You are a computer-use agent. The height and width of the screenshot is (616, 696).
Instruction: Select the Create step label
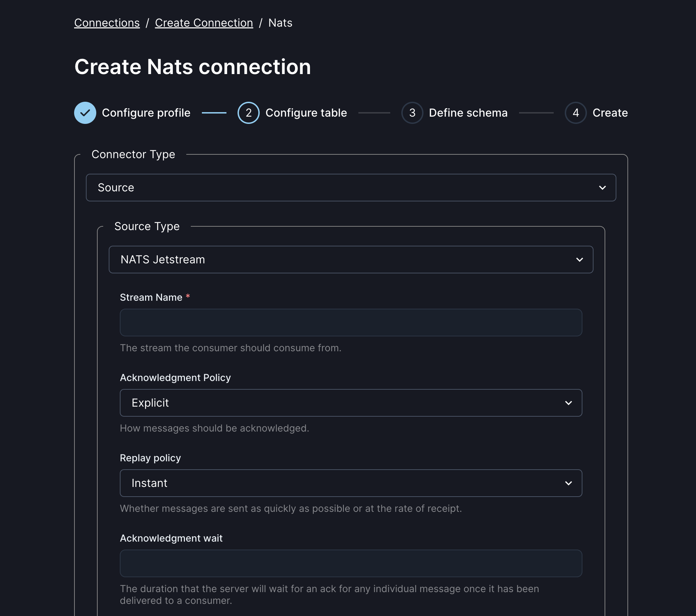coord(610,112)
